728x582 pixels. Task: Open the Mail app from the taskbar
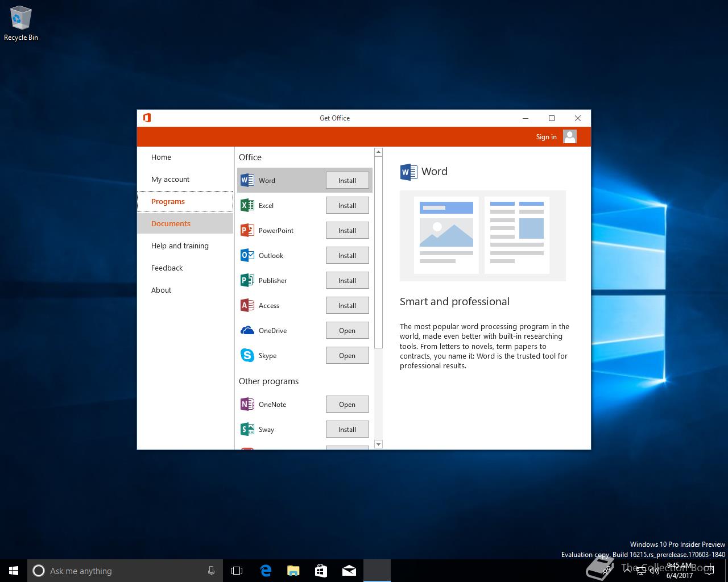coord(349,571)
